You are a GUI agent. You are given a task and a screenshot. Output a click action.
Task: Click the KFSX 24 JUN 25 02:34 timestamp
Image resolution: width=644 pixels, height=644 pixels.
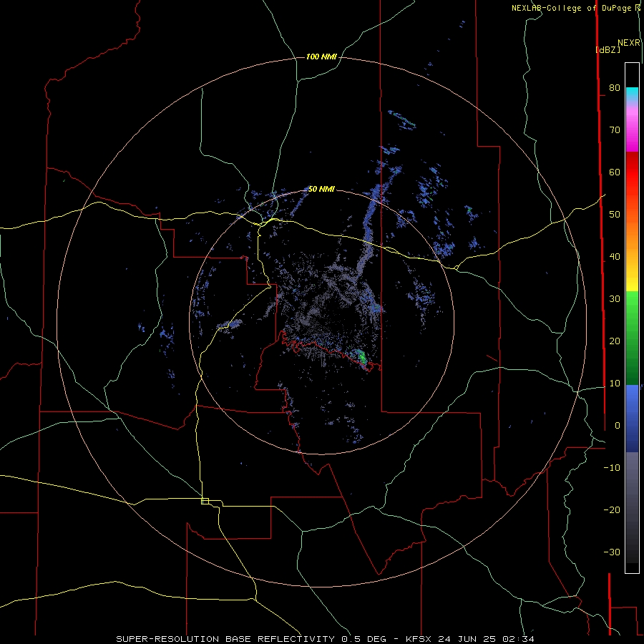470,639
